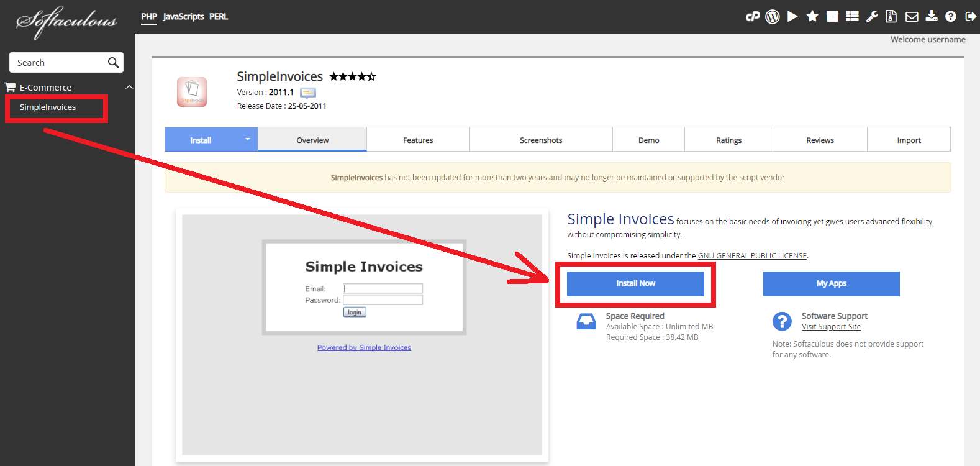Image resolution: width=980 pixels, height=466 pixels.
Task: Select SimpleInvoices in the sidebar
Action: (48, 107)
